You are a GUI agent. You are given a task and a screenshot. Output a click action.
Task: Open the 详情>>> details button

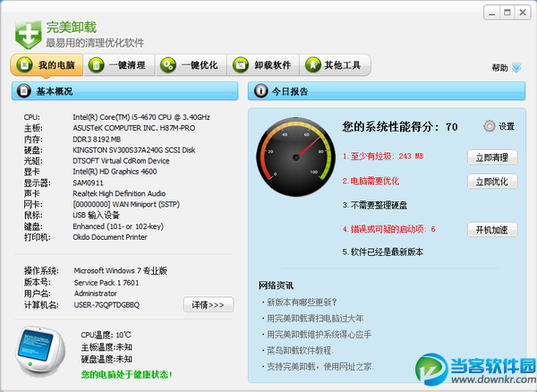click(x=209, y=304)
